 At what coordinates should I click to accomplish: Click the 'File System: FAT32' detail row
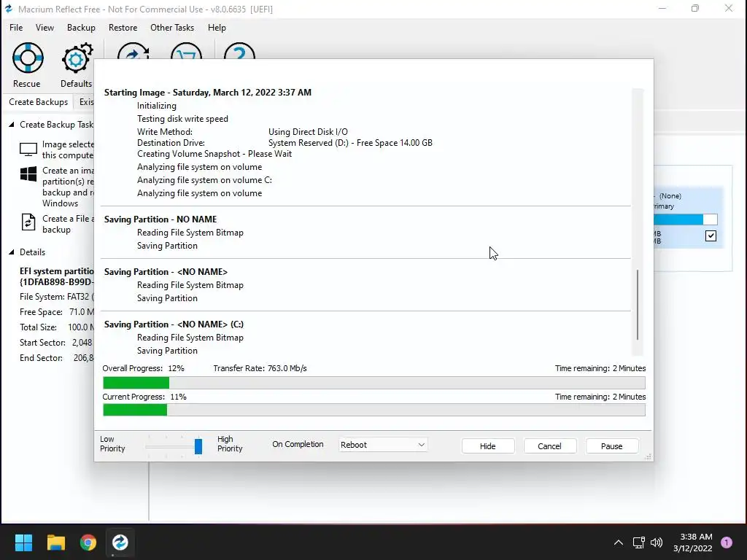click(57, 297)
